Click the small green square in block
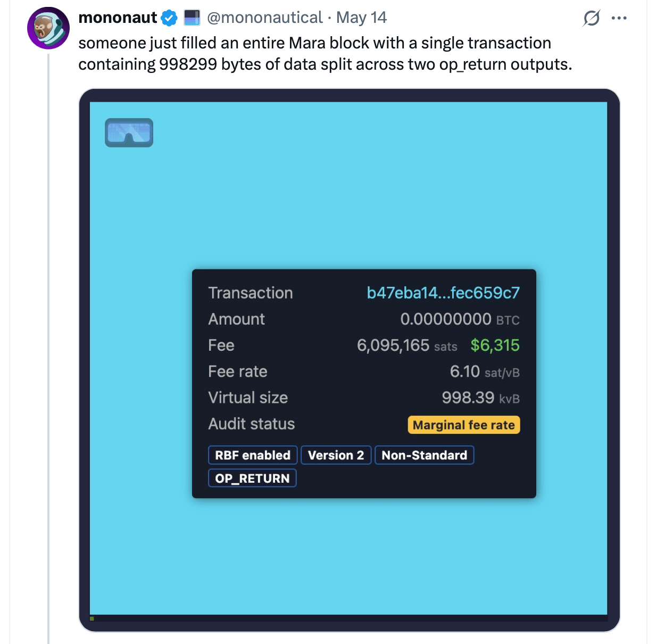This screenshot has height=644, width=665. pos(92,618)
